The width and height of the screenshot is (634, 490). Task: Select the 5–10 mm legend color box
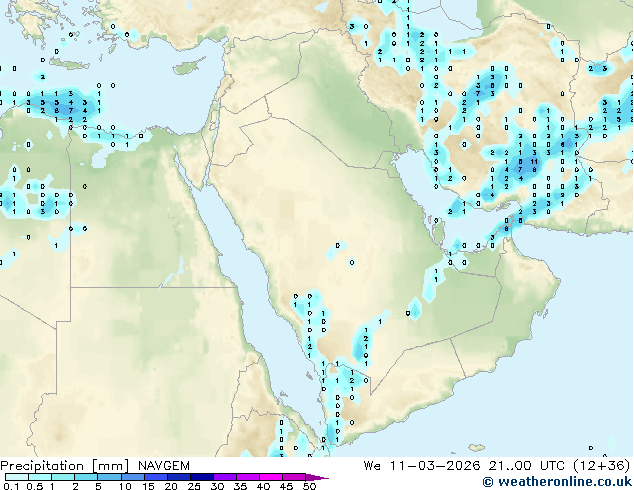click(x=109, y=477)
